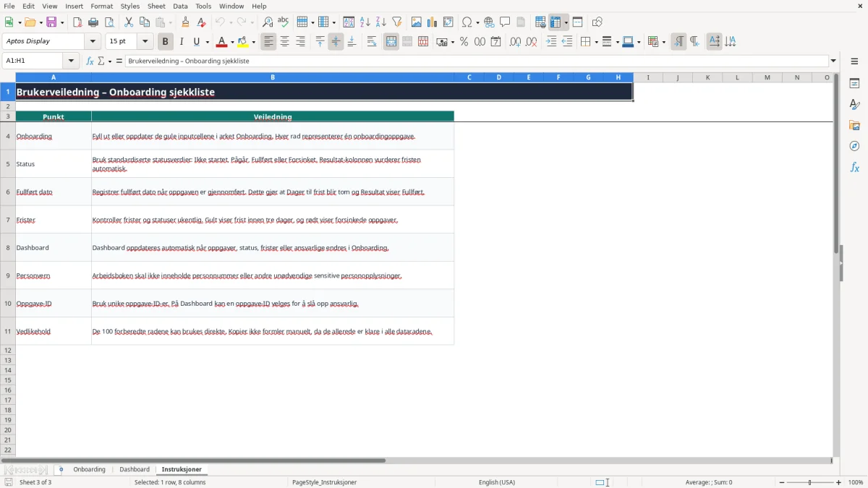Open the sidebar Properties panel icon

tap(854, 84)
